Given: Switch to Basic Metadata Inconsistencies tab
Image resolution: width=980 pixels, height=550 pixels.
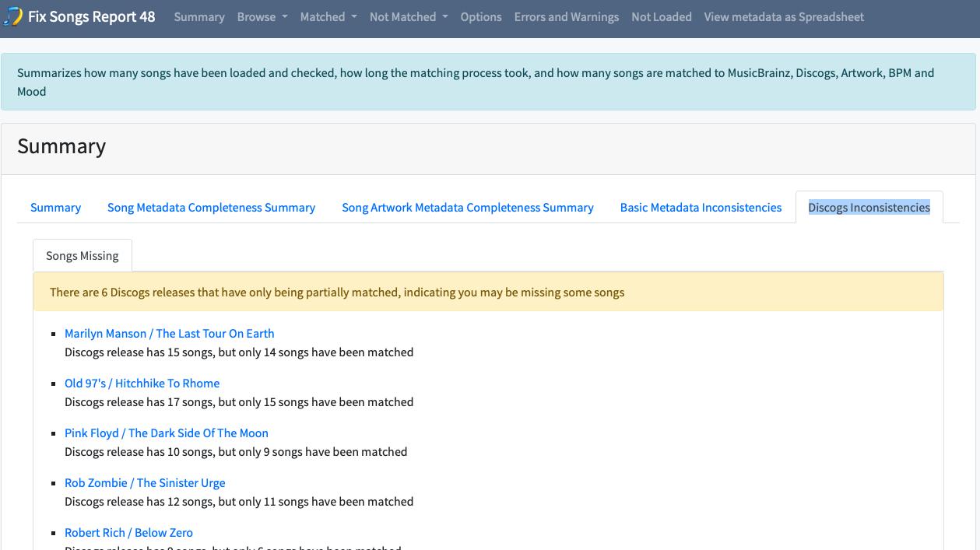Looking at the screenshot, I should [701, 207].
